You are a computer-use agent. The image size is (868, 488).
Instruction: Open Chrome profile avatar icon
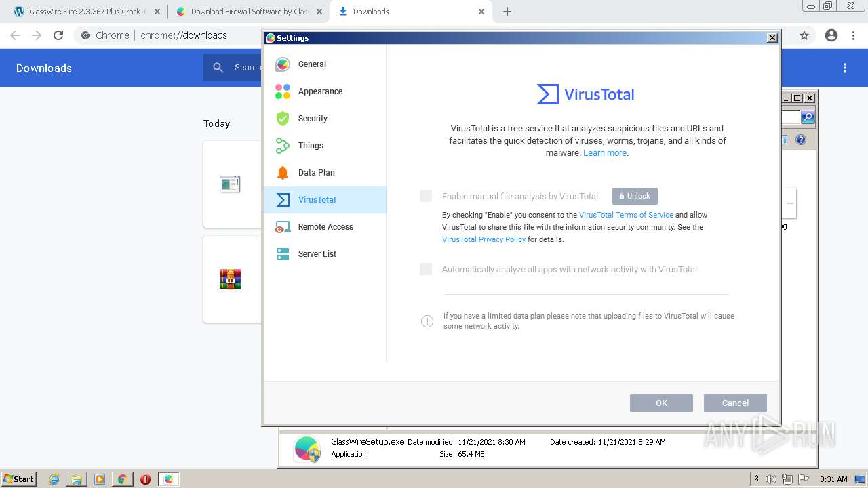click(831, 35)
